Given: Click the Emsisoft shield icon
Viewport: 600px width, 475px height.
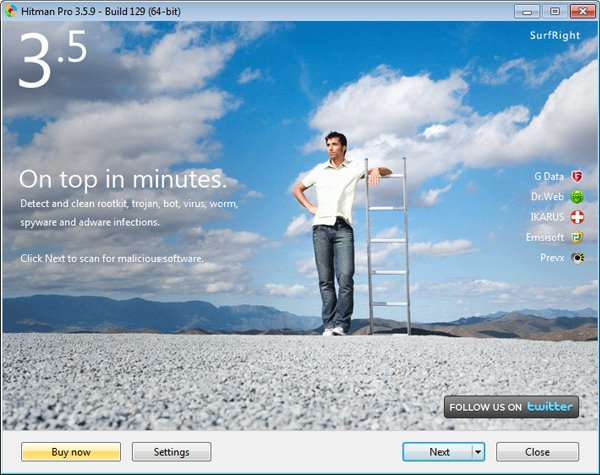Looking at the screenshot, I should (x=577, y=238).
